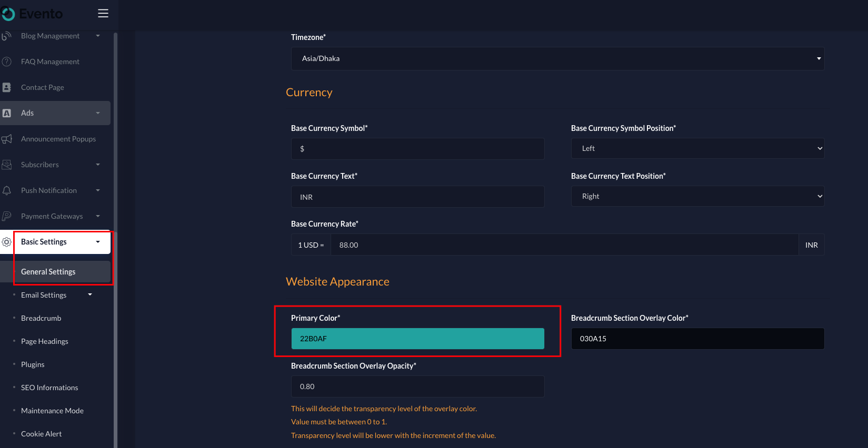Click the hamburger menu icon
Viewport: 868px width, 448px height.
click(103, 14)
